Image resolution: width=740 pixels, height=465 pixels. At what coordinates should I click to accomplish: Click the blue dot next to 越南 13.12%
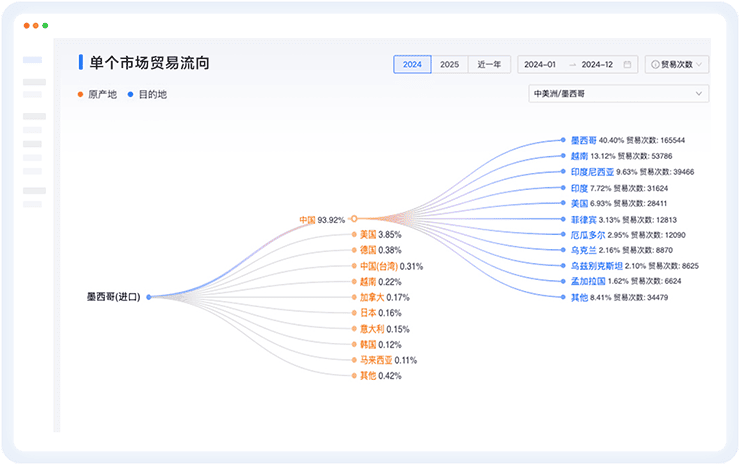(565, 156)
